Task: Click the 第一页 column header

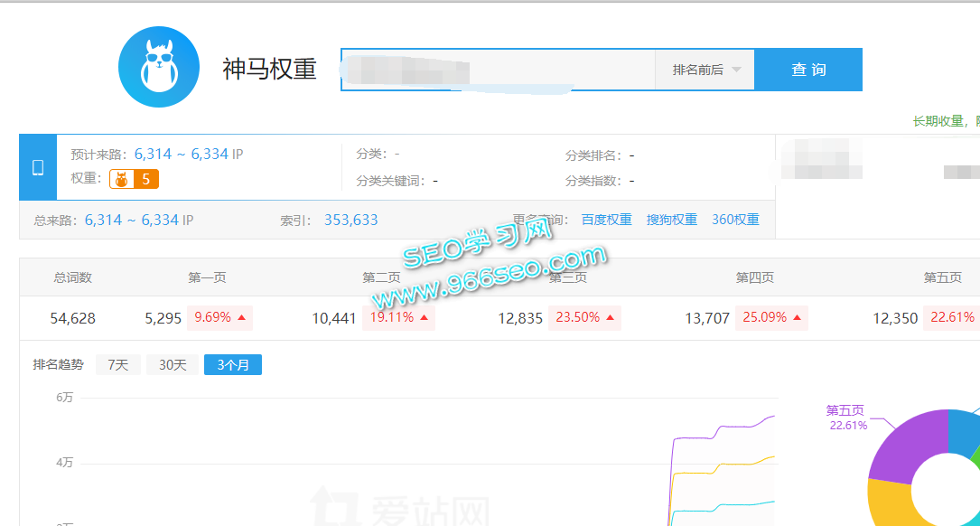Action: [207, 277]
